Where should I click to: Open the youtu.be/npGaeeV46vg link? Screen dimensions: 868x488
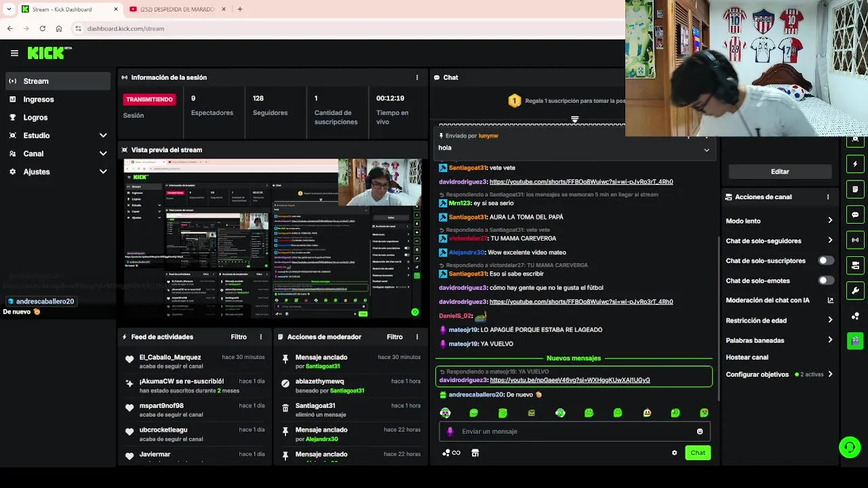[570, 380]
